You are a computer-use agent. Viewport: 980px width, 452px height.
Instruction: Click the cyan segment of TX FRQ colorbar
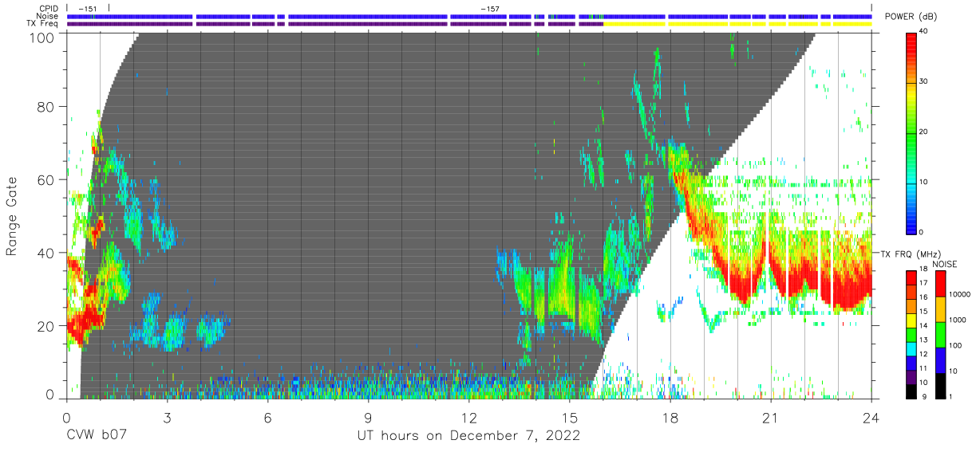911,348
